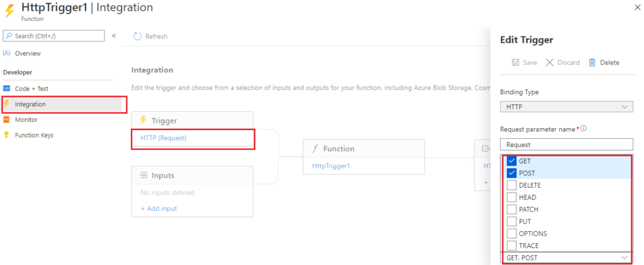Click the Save button label
The height and width of the screenshot is (265, 644).
click(x=530, y=62)
